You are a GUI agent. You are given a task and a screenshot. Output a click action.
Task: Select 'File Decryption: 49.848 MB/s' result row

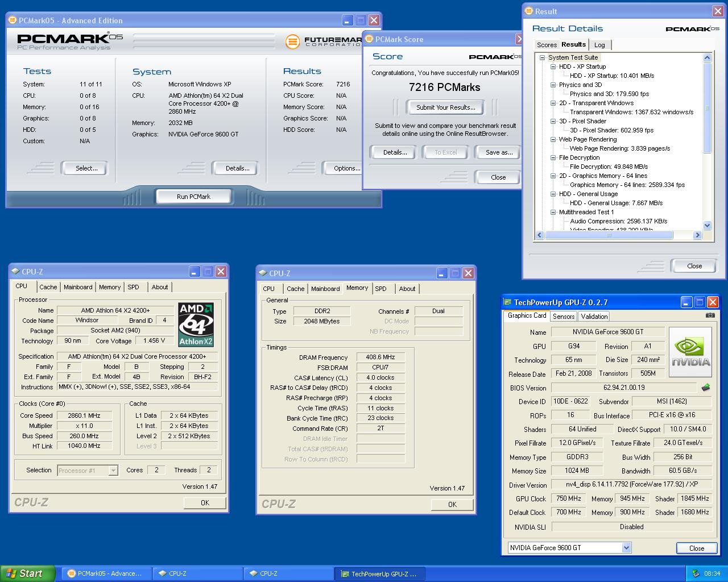click(x=609, y=167)
